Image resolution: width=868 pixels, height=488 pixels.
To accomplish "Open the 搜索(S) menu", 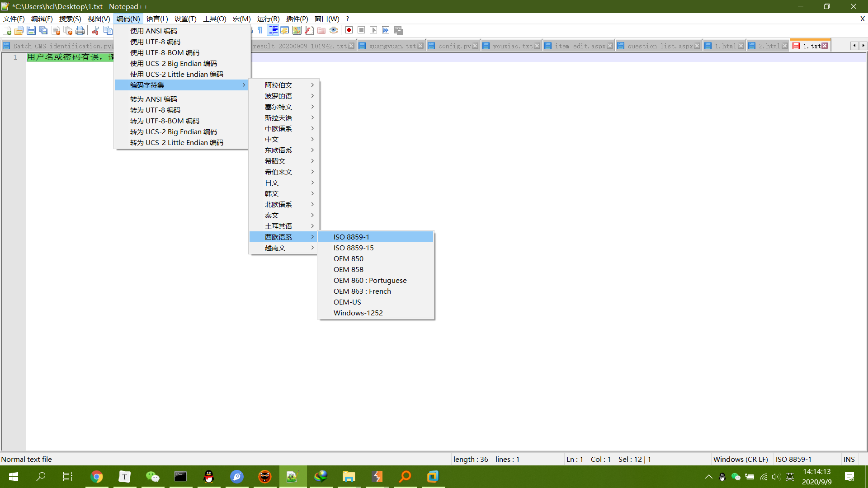I will coord(70,19).
